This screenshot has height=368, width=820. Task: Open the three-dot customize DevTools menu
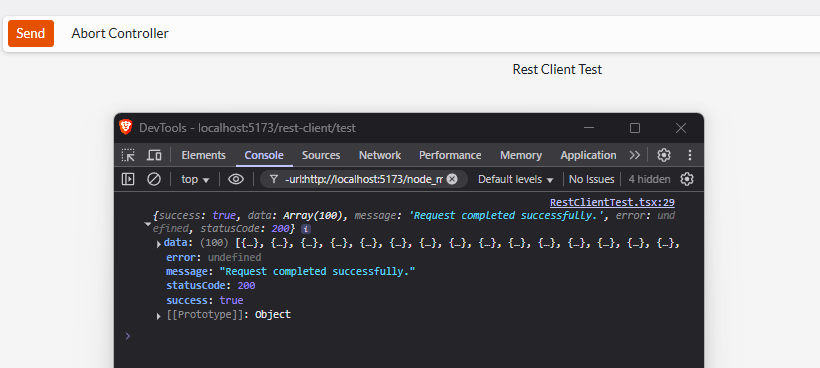[690, 155]
